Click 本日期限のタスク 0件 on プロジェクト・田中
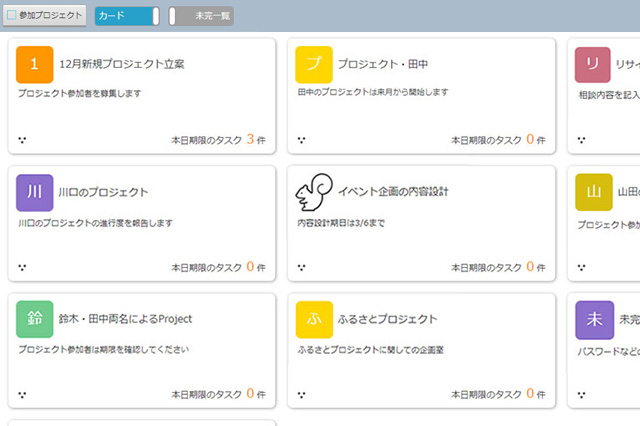Viewport: 640px width, 426px height. point(498,140)
